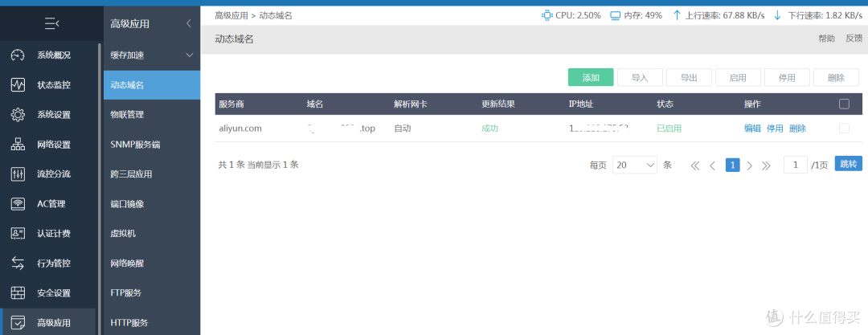The image size is (868, 335).
Task: Click the AC管理 wireless icon
Action: tap(18, 204)
